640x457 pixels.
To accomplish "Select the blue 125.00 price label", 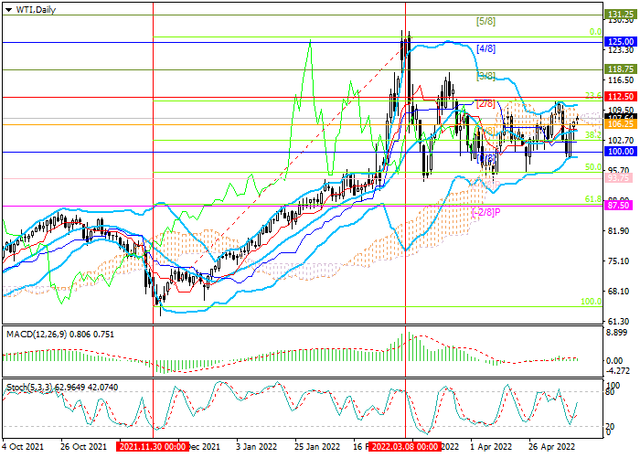I will coord(622,42).
